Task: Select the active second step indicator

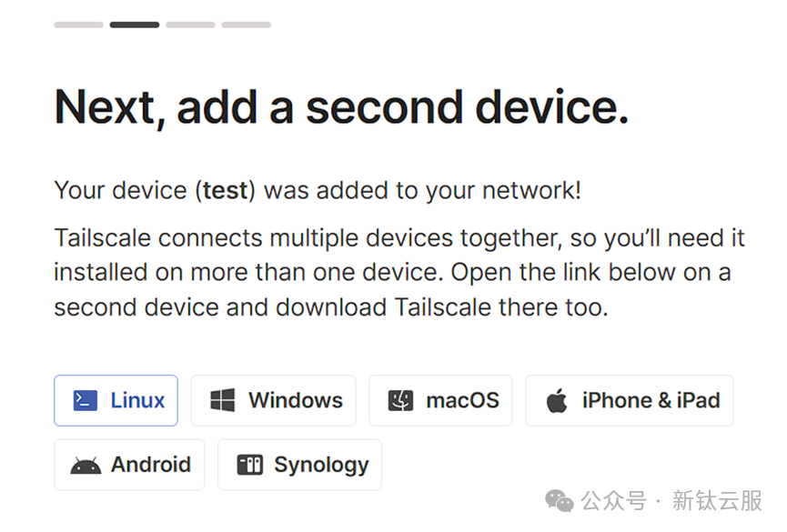Action: 135,25
